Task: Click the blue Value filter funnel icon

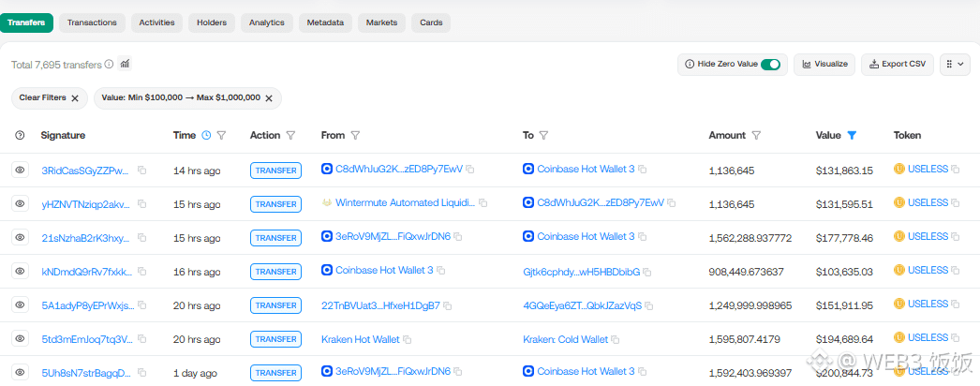Action: click(852, 136)
